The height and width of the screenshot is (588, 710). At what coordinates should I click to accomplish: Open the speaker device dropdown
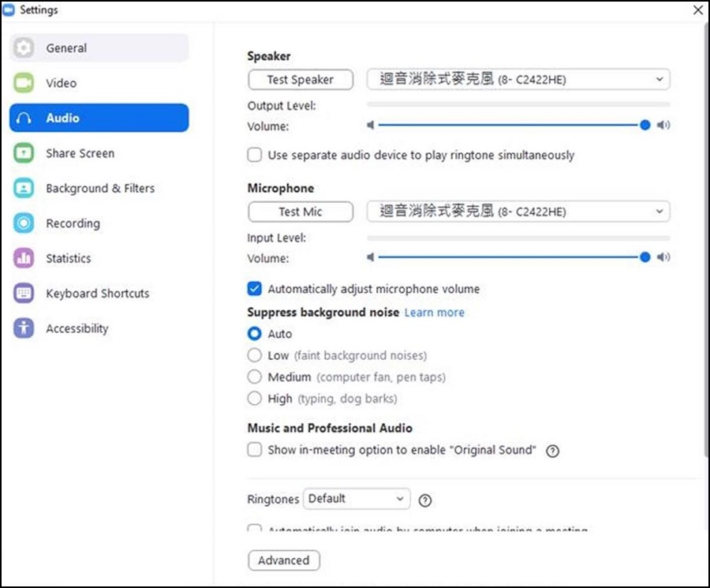pos(660,79)
